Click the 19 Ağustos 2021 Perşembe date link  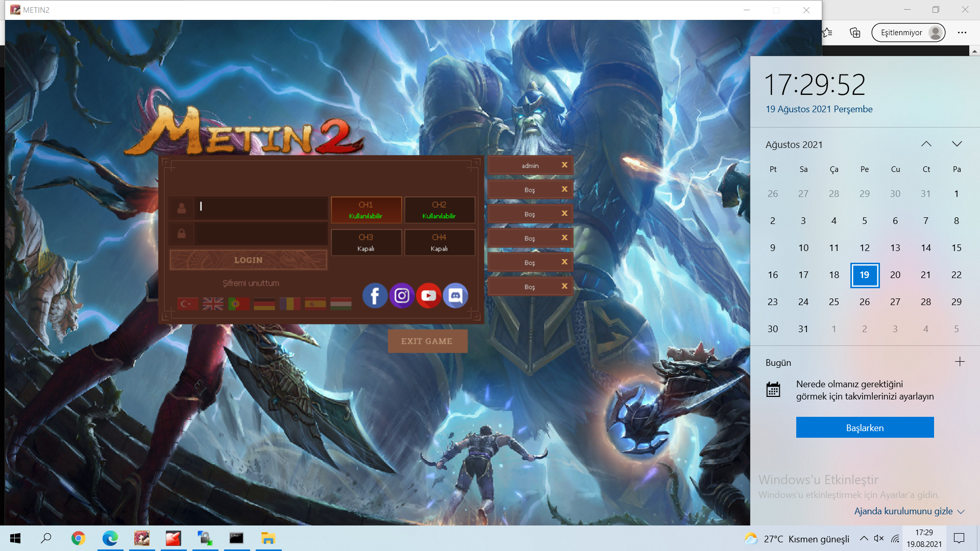tap(819, 109)
